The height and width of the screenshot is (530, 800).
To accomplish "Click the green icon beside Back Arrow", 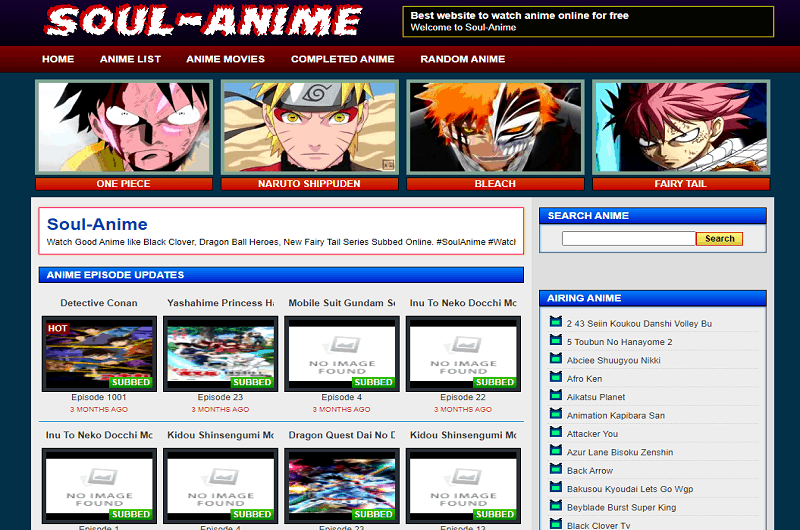I will 556,470.
